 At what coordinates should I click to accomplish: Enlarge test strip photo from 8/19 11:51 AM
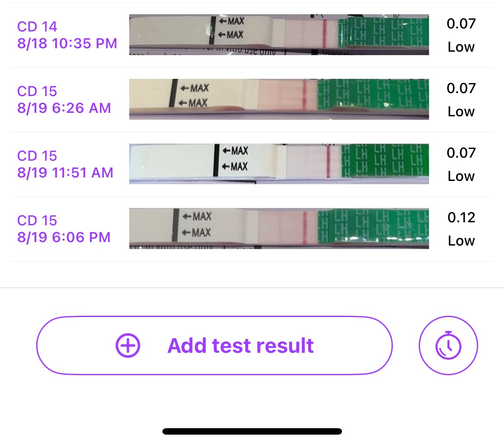point(279,164)
